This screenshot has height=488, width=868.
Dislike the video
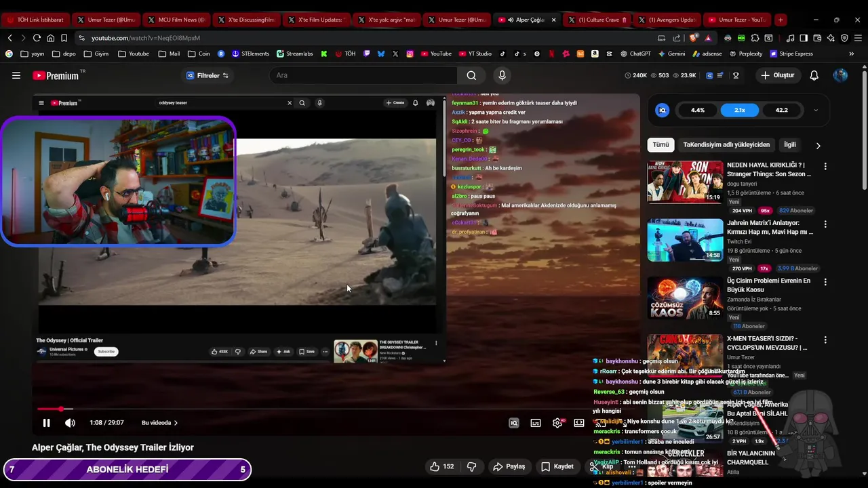(472, 466)
